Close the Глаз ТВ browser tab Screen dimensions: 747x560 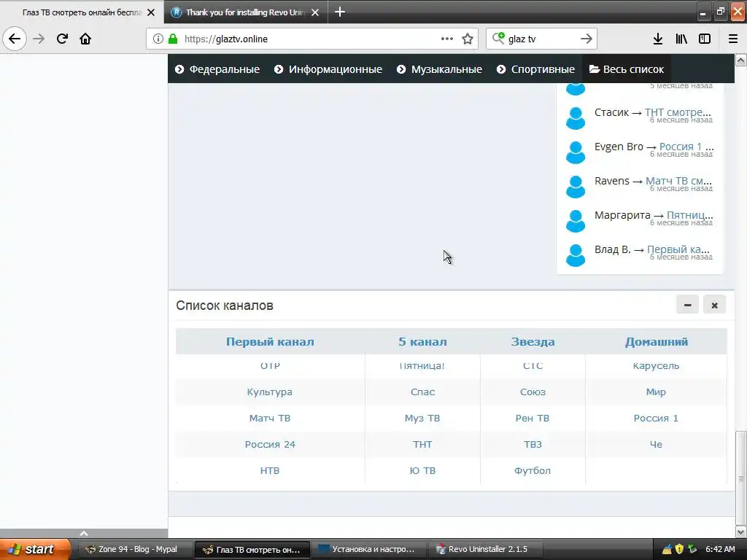pyautogui.click(x=151, y=12)
